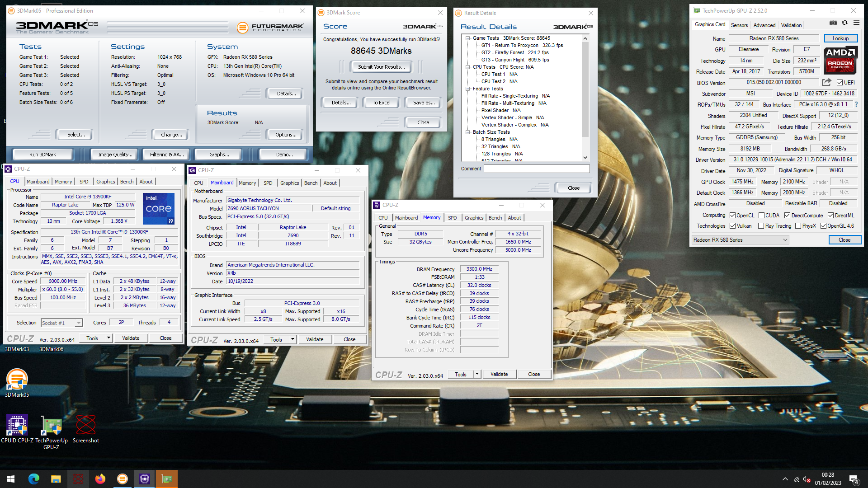This screenshot has width=868, height=488.
Task: Toggle the DirectCompute checkbox
Action: [x=787, y=216]
